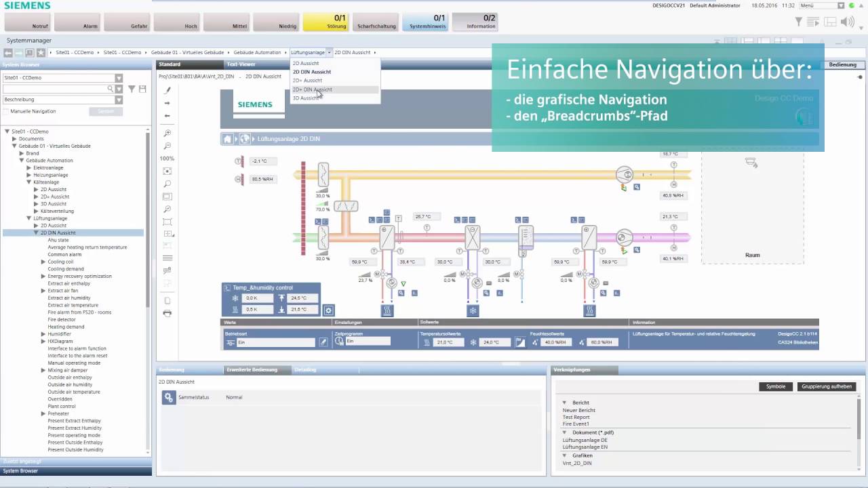868x488 pixels.
Task: Open Vnt_2D_DIN graphic link
Action: (x=577, y=464)
